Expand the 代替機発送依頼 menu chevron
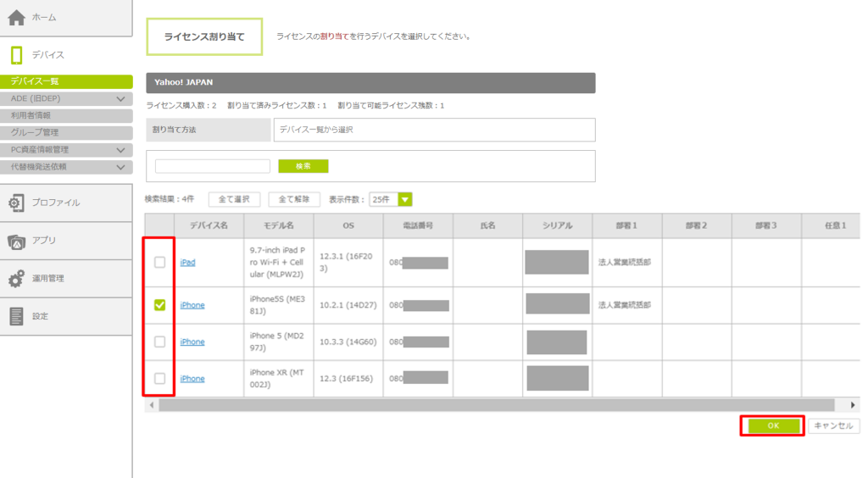This screenshot has height=478, width=868. 120,167
